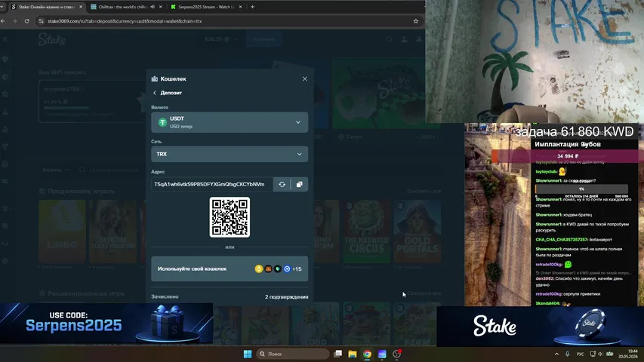The image size is (644, 362).
Task: Click the 2 подтверждения text
Action: [287, 296]
